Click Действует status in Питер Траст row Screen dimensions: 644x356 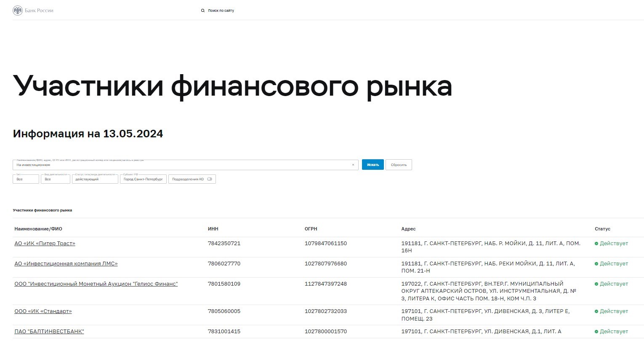[x=611, y=244]
